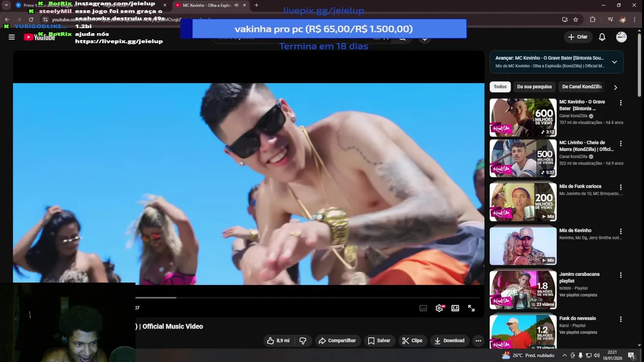The height and width of the screenshot is (362, 644).
Task: Show more filter chips with arrow
Action: point(615,87)
